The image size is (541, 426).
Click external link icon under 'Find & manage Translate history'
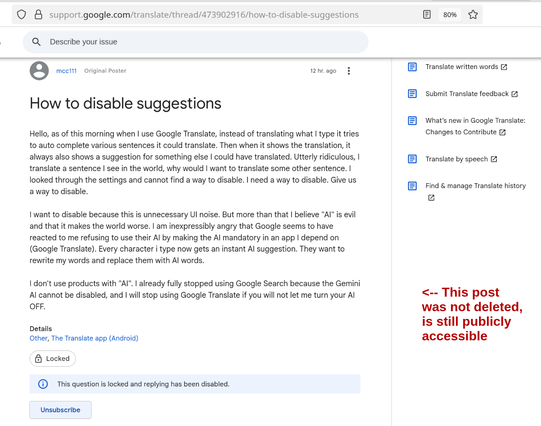(431, 198)
